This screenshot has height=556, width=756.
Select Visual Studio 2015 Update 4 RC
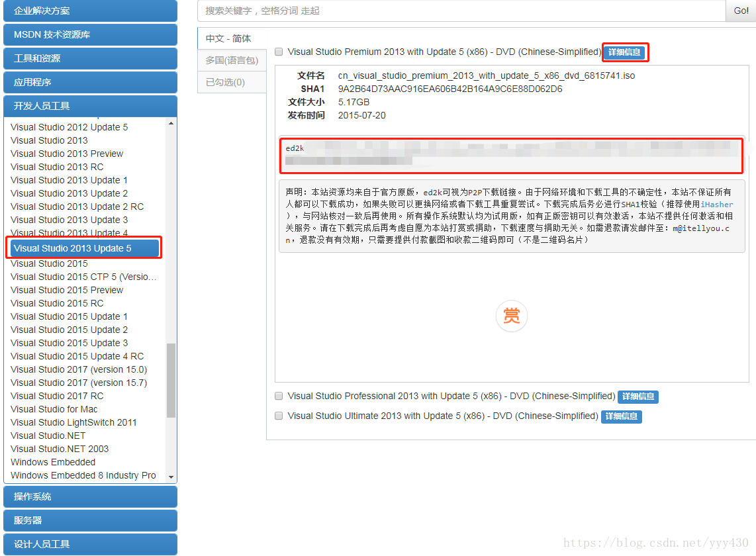(x=77, y=356)
